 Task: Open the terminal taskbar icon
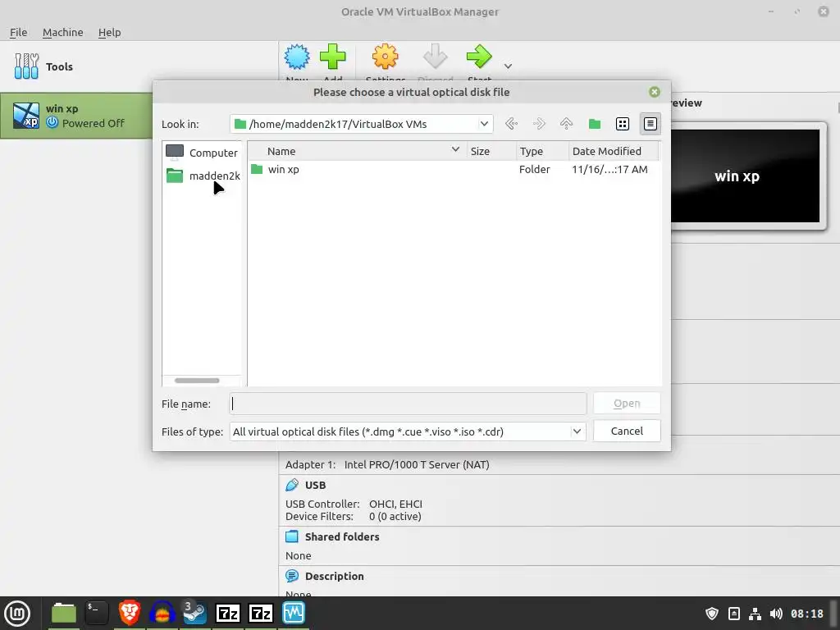[97, 613]
